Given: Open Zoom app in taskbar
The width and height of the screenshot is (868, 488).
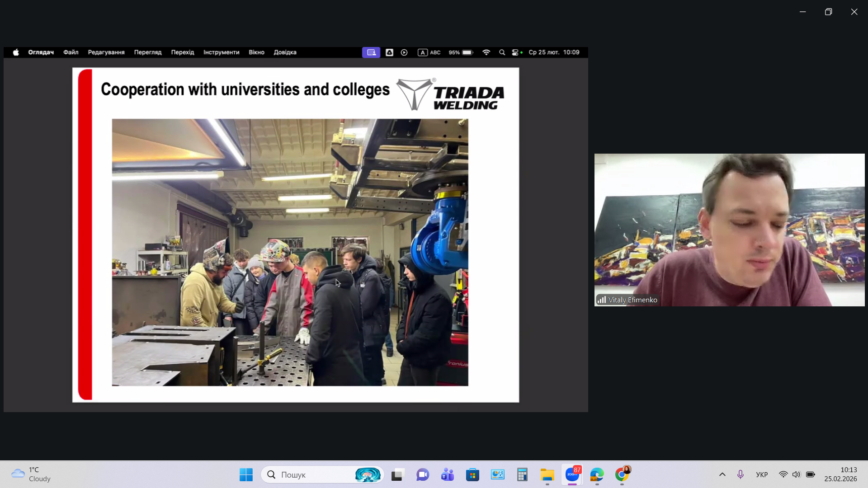Looking at the screenshot, I should click(x=572, y=474).
